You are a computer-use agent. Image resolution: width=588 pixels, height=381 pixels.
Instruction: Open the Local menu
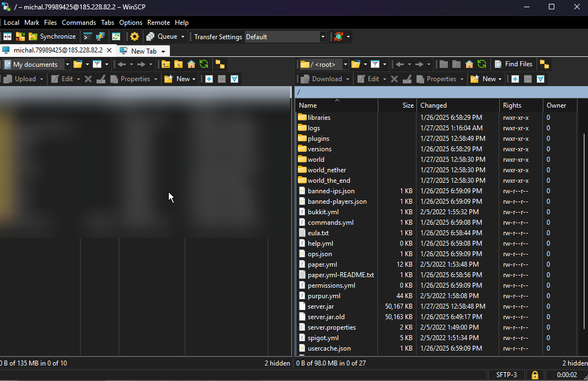click(11, 23)
